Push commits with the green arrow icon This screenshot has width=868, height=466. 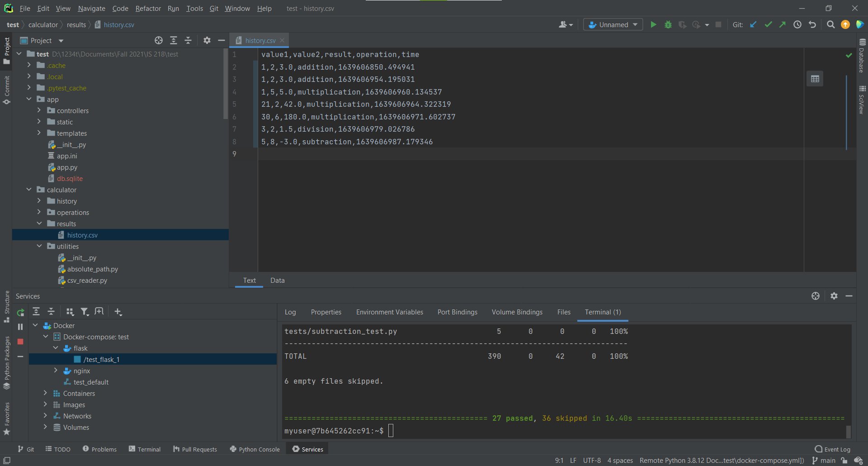783,25
